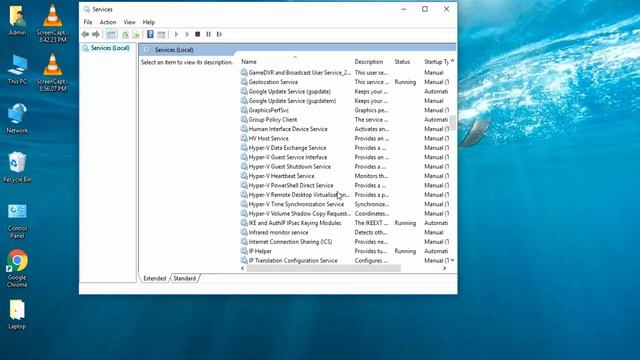
Task: Select the Infrared monitor service row
Action: coord(345,232)
